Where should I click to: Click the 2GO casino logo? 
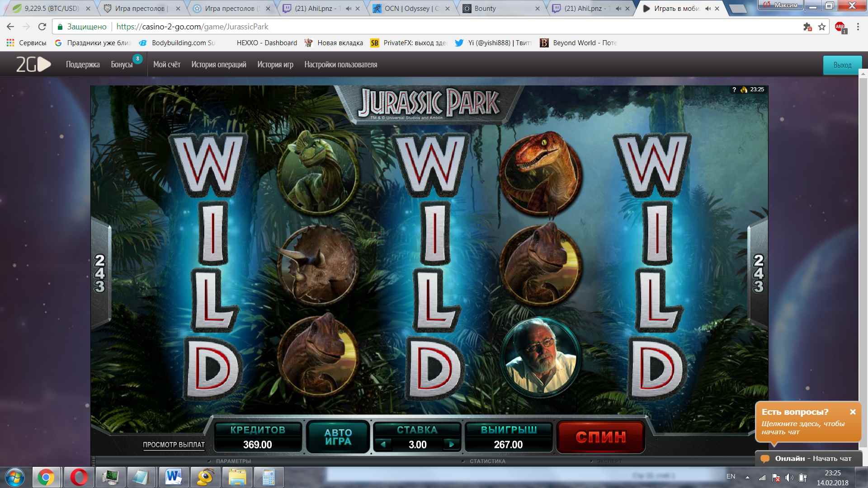(33, 65)
